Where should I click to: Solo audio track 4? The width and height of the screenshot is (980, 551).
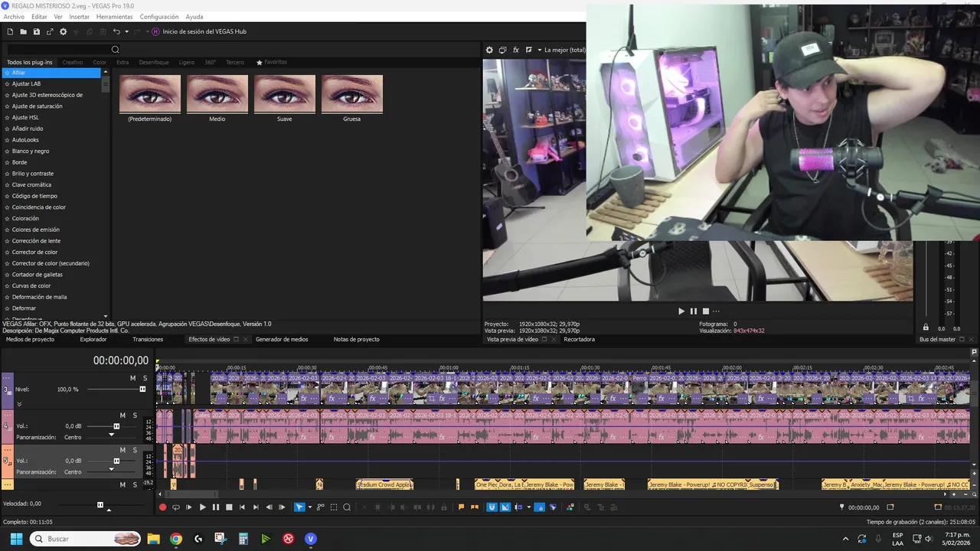[x=135, y=416]
